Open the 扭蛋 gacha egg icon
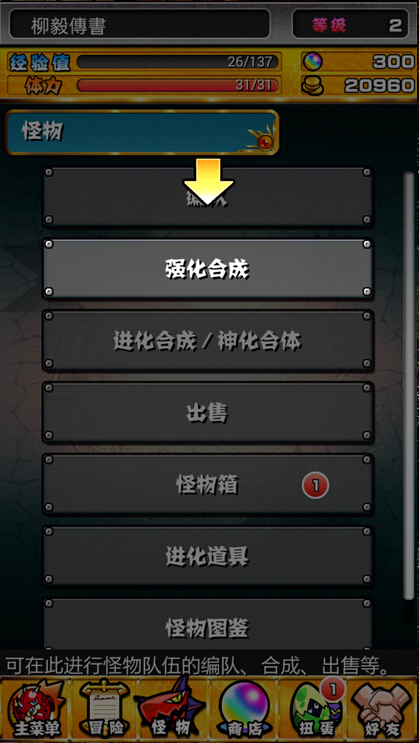419x743 pixels. pyautogui.click(x=313, y=709)
